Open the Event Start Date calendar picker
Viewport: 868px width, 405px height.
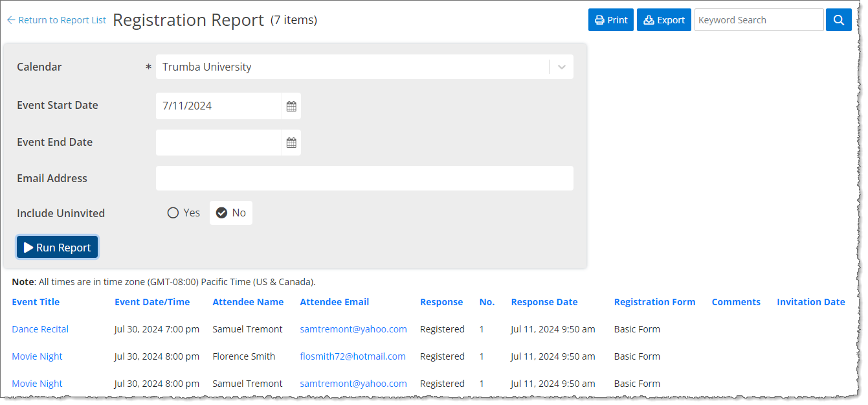[x=291, y=106]
